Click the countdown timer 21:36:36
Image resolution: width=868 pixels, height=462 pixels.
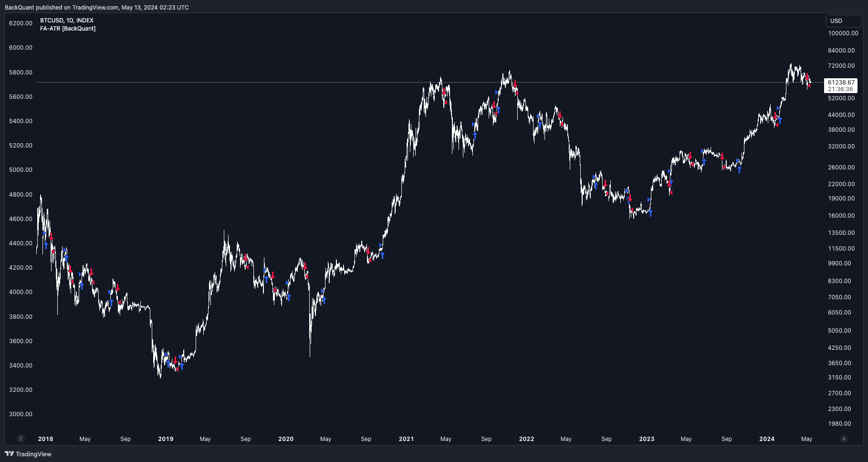pyautogui.click(x=841, y=89)
